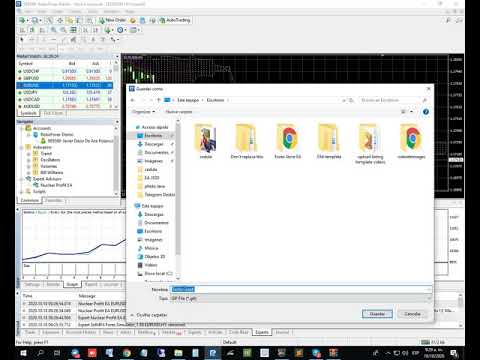Select the cursor arrow tool

pos(22,40)
